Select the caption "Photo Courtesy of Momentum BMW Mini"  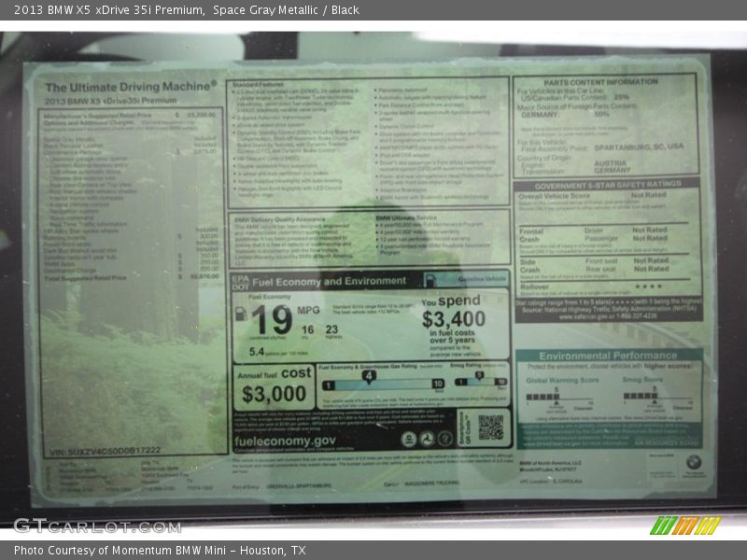[120, 551]
